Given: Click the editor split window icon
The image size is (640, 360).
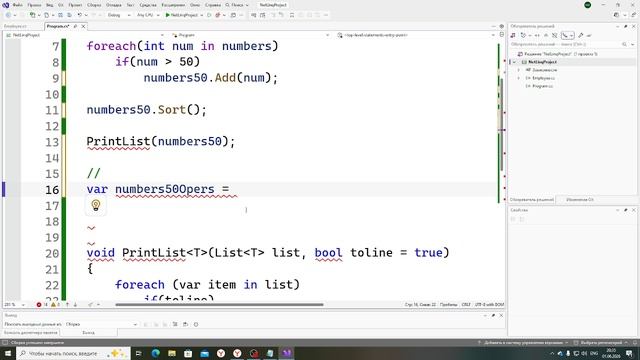Looking at the screenshot, I should tap(502, 35).
